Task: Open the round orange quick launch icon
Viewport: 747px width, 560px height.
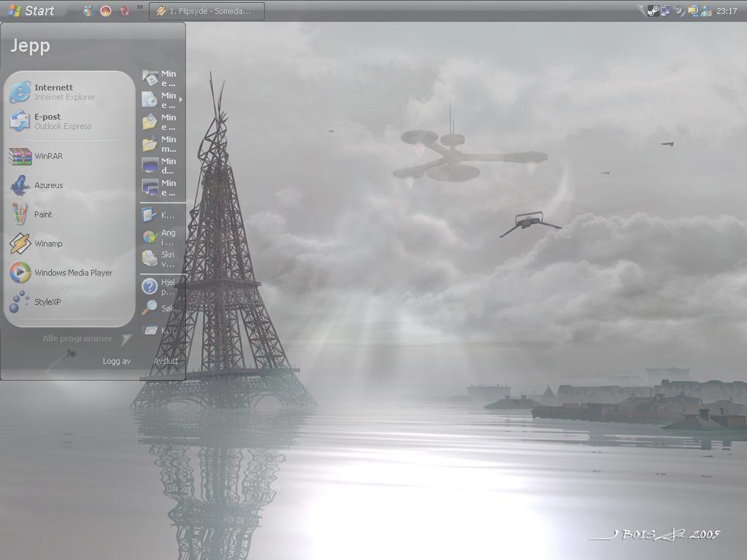Action: (106, 10)
